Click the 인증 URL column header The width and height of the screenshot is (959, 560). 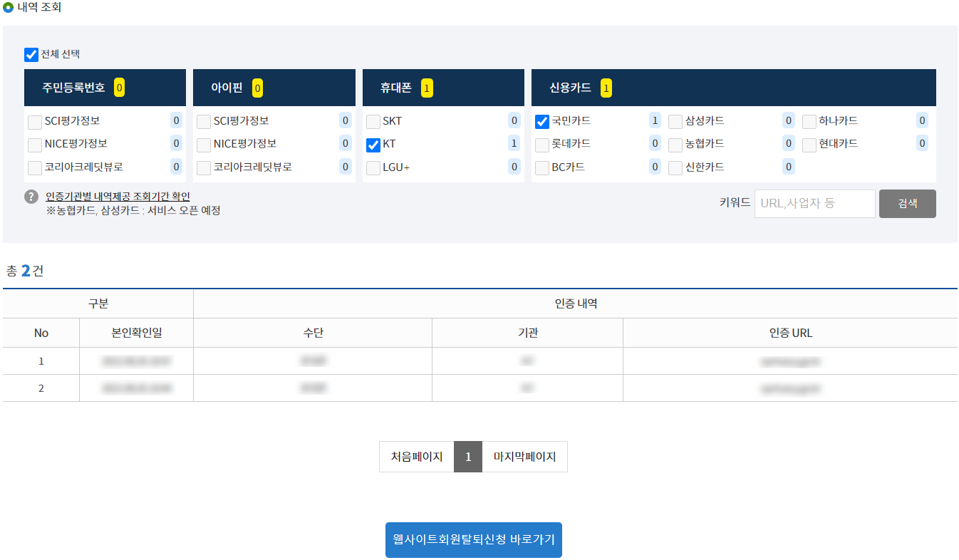point(791,333)
